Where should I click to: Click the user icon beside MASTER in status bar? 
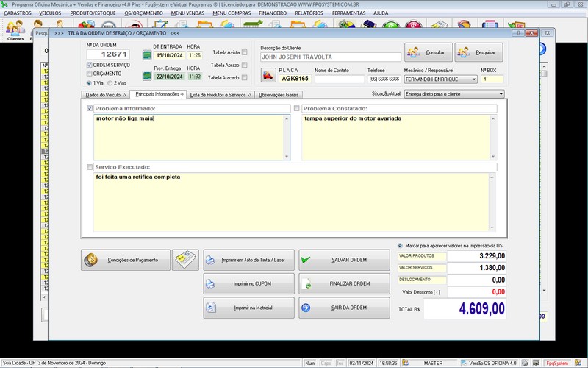click(x=406, y=363)
